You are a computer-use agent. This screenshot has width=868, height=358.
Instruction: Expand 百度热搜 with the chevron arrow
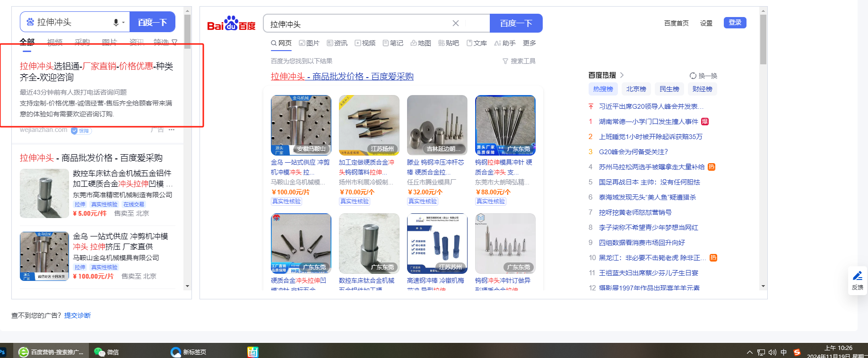click(622, 75)
